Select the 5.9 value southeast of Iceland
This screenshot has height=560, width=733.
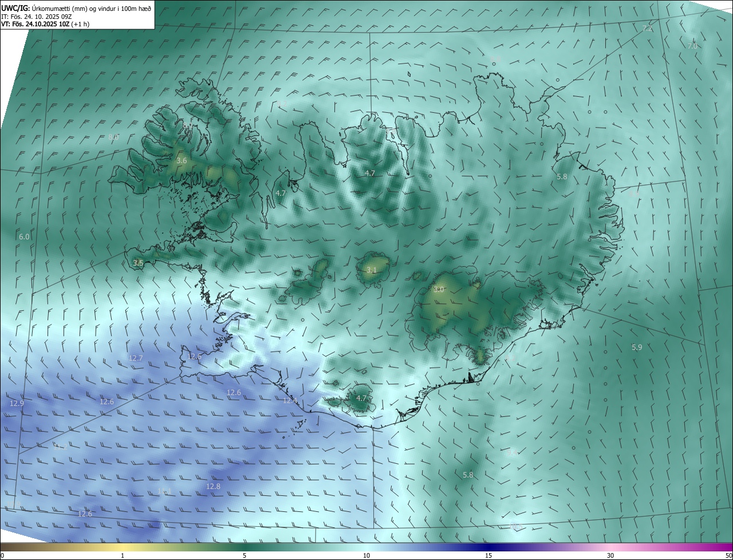coord(637,347)
